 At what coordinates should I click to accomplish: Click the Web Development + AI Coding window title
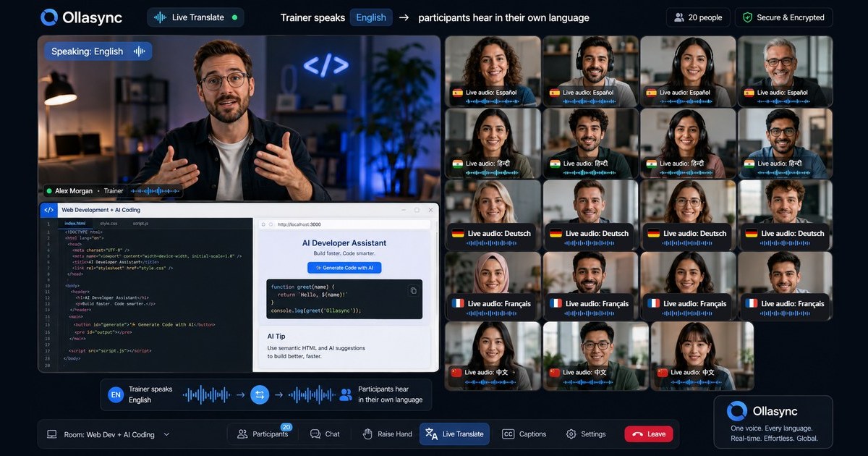(x=101, y=210)
